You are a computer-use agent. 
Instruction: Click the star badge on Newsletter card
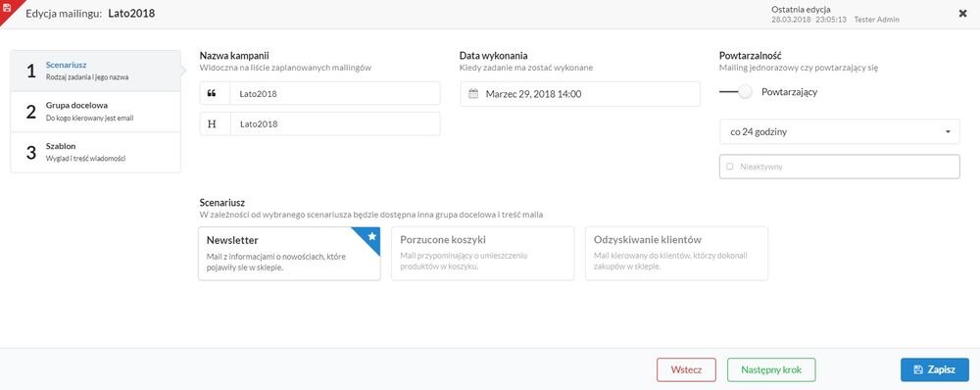[x=371, y=236]
